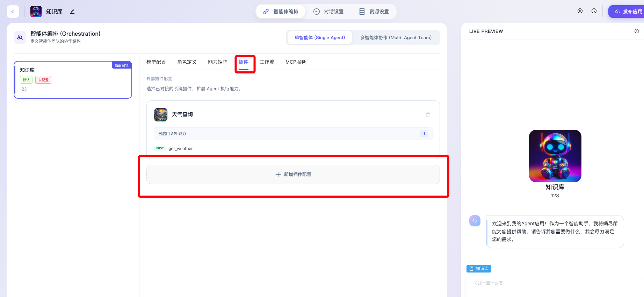Click the 天气查询 plugin thumbnail icon
The image size is (644, 297).
[x=161, y=115]
